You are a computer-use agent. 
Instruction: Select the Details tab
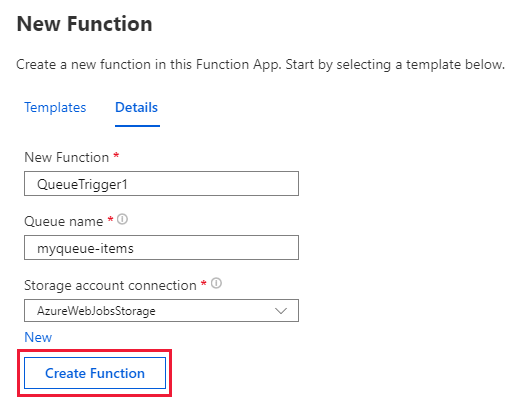point(136,107)
